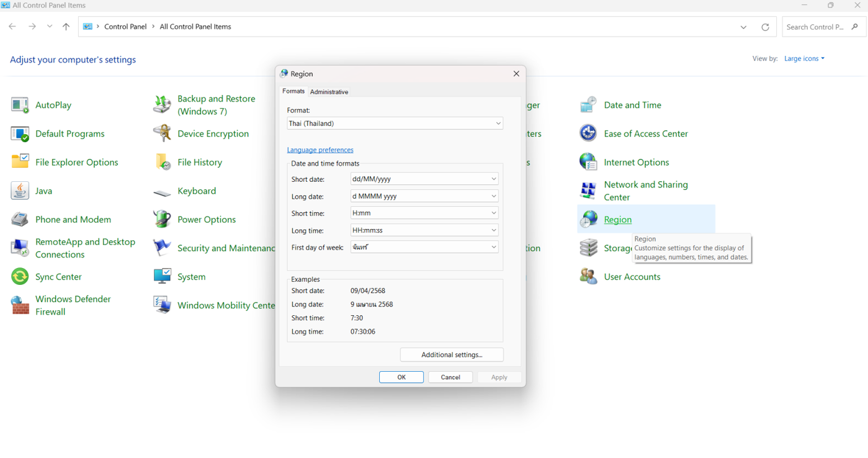Screen dimensions: 868x458
Task: Cancel the Region dialog
Action: (450, 377)
